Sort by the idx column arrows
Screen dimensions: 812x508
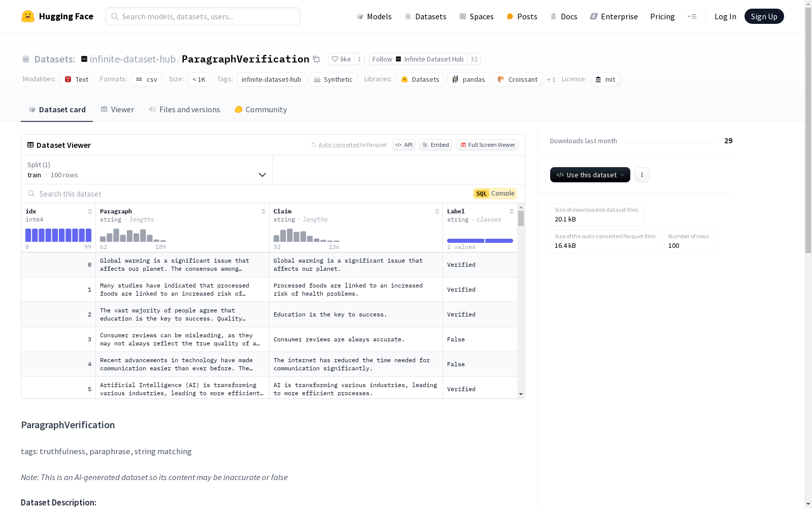[x=90, y=211]
